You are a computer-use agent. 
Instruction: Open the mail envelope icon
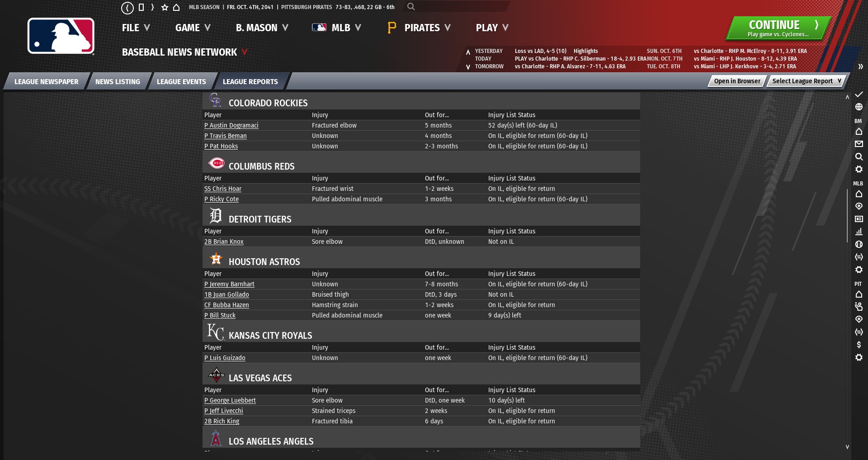pos(859,144)
